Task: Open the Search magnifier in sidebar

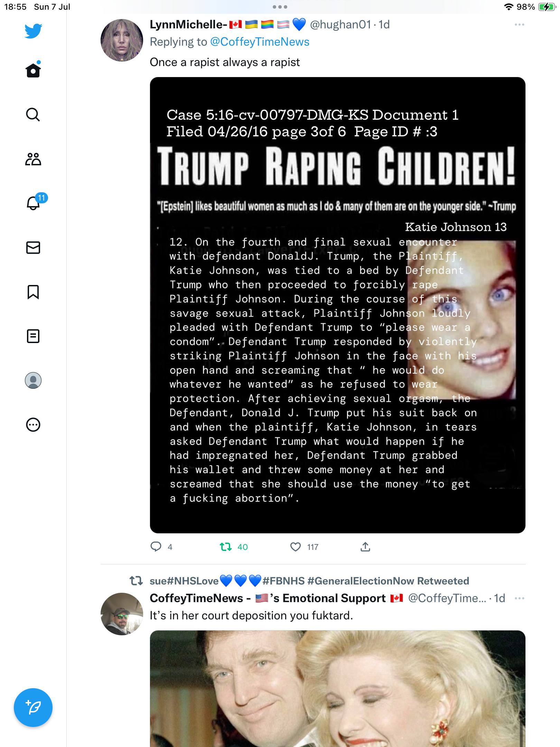Action: (x=33, y=115)
